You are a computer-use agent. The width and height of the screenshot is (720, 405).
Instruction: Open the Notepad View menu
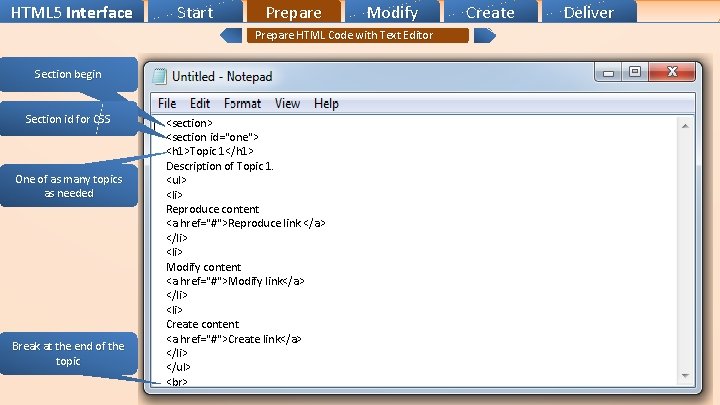[287, 104]
